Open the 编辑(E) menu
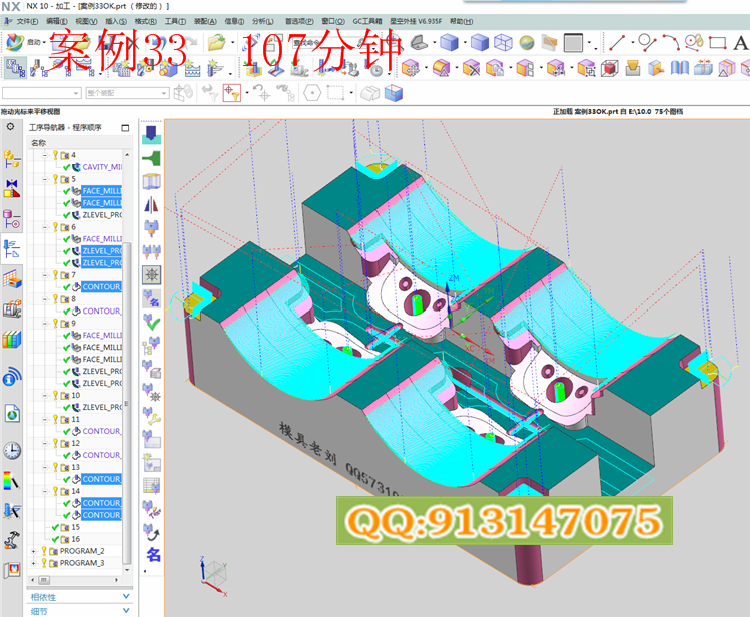Image resolution: width=750 pixels, height=617 pixels. click(x=56, y=21)
